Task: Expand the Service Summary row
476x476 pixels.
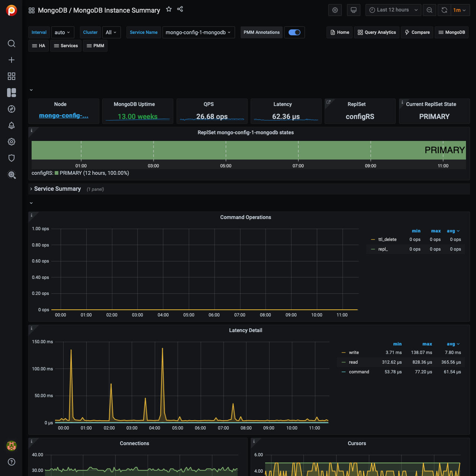Action: point(57,189)
